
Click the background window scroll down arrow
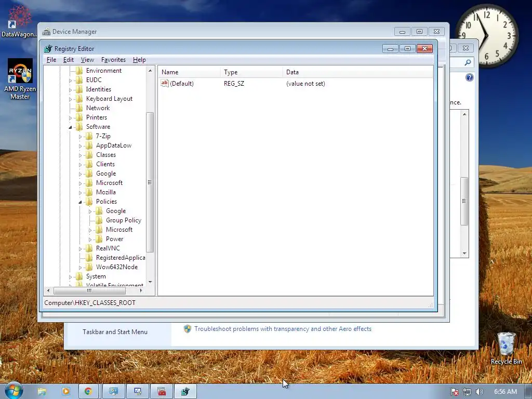464,254
